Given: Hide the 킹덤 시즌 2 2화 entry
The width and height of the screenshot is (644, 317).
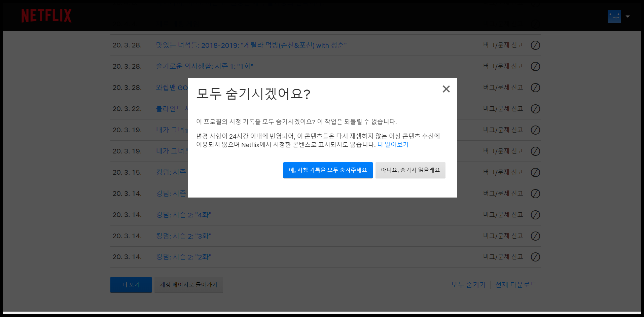Looking at the screenshot, I should click(x=535, y=257).
